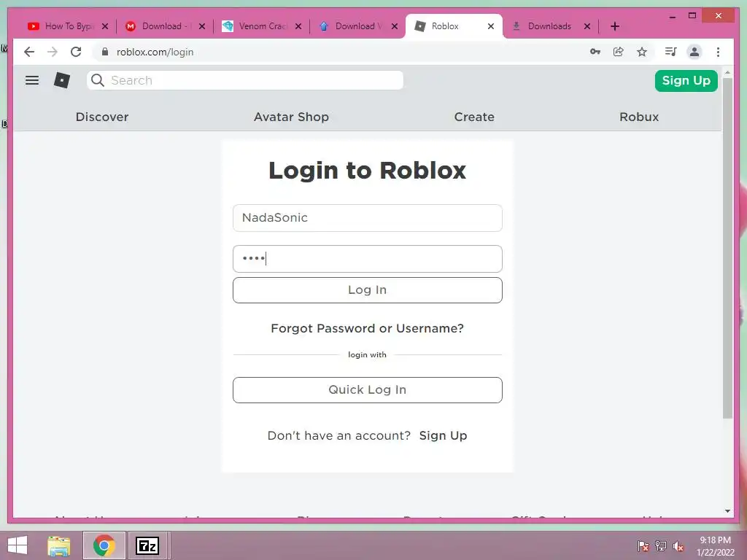Open the Roblox hamburger navigation menu
Screen dimensions: 747x560
[32, 80]
